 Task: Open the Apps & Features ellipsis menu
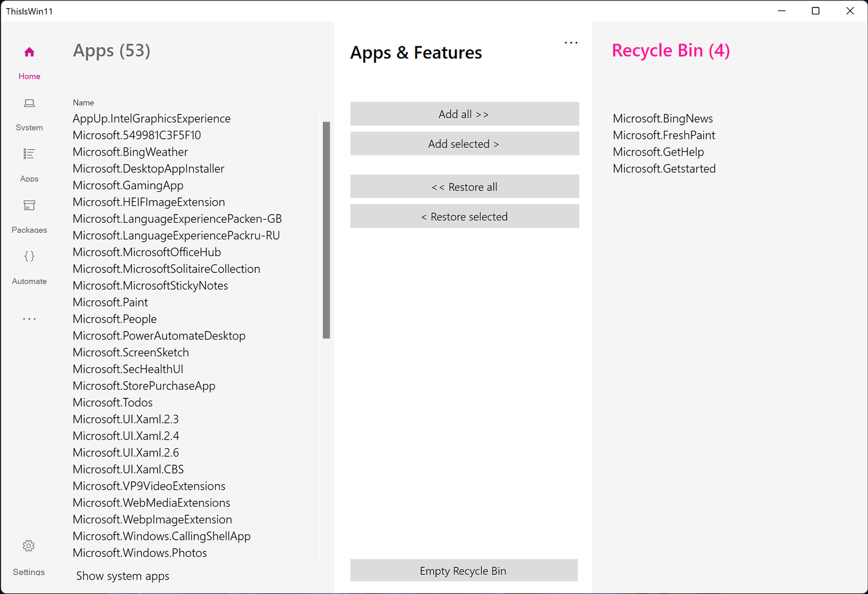[x=571, y=43]
